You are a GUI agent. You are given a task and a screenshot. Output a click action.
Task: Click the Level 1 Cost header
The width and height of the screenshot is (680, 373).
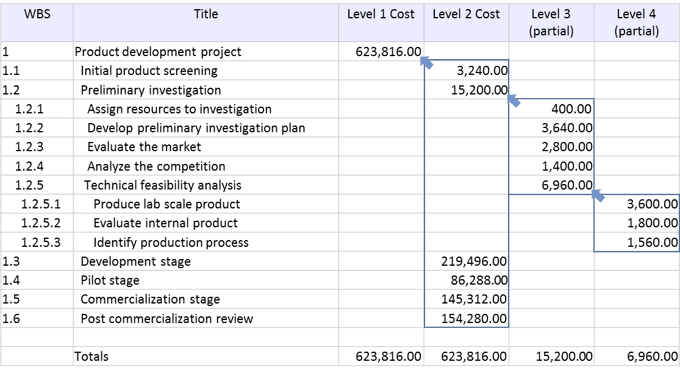tap(381, 23)
